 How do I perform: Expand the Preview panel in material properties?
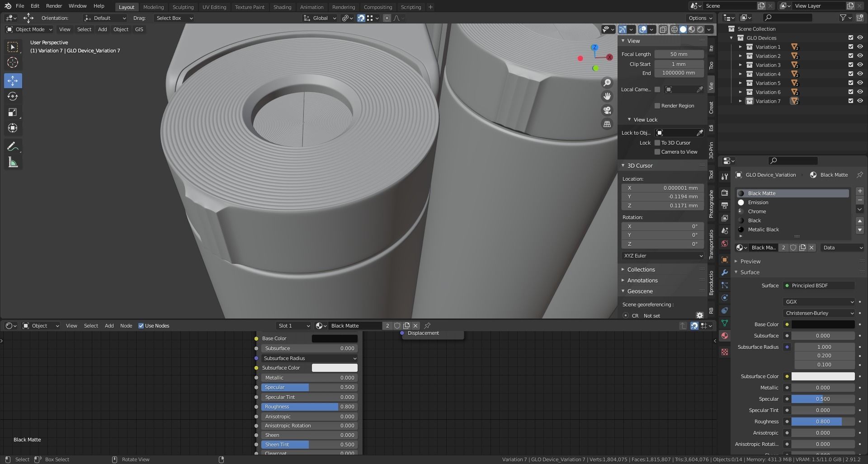tap(750, 262)
